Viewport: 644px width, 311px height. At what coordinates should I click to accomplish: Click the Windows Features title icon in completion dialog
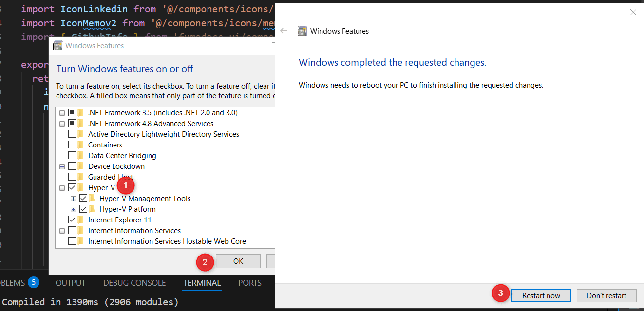click(302, 31)
